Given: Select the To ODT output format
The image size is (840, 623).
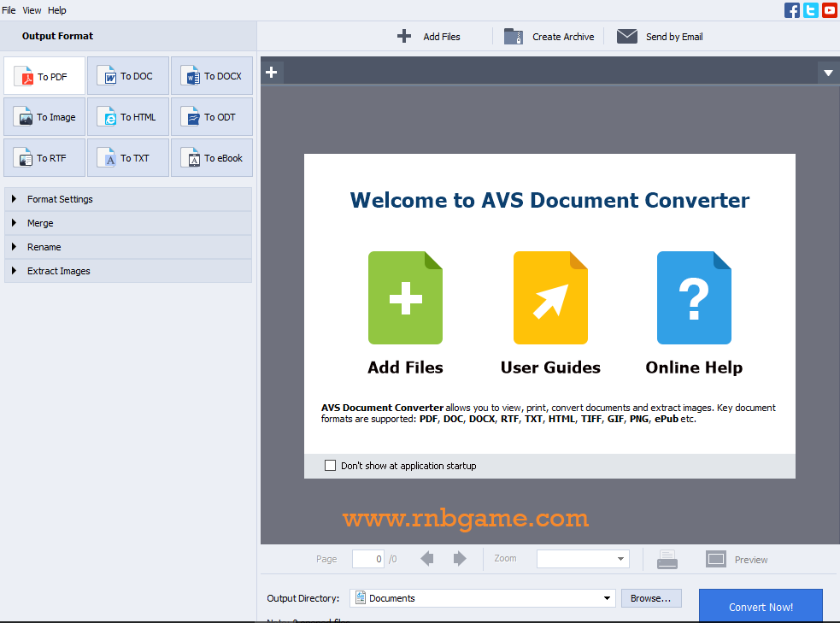Looking at the screenshot, I should tap(212, 117).
